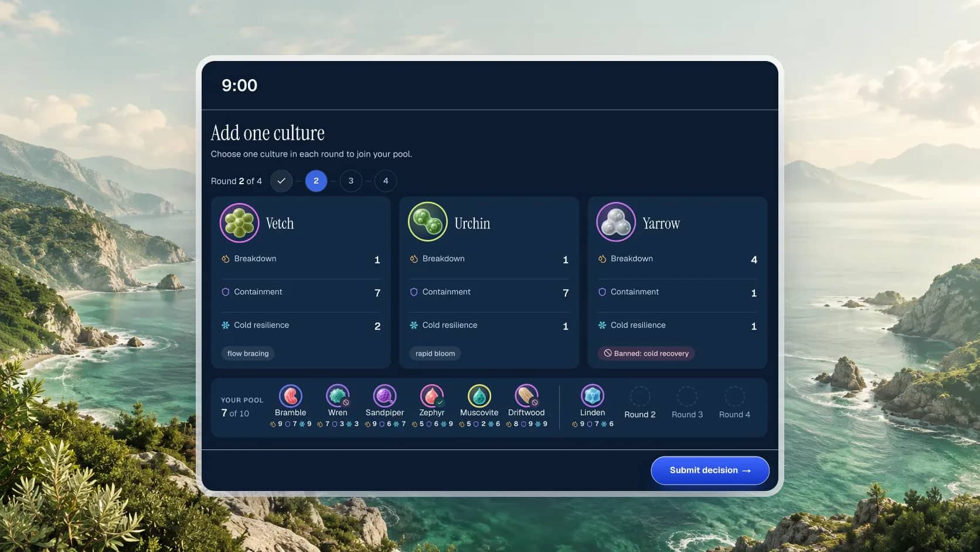Click the Muscovite pool culture icon
The width and height of the screenshot is (980, 552).
point(479,396)
